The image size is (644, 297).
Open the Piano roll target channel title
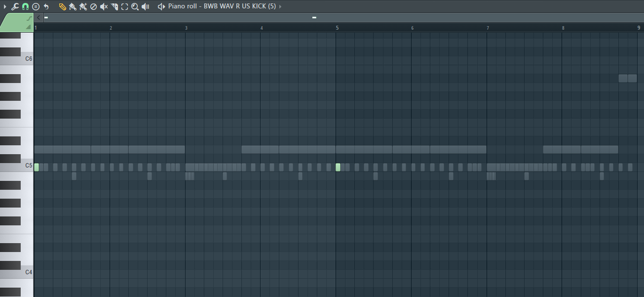click(222, 6)
